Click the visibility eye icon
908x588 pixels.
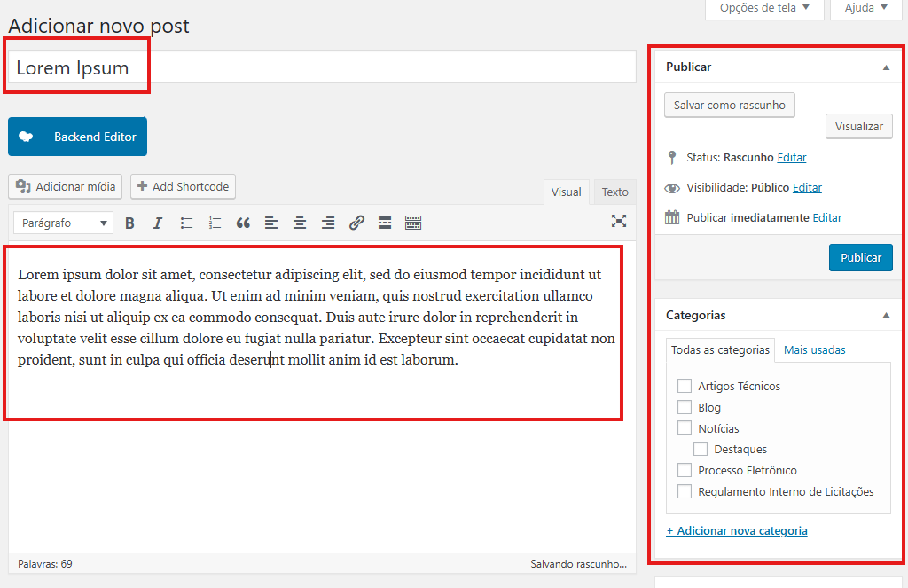click(672, 188)
